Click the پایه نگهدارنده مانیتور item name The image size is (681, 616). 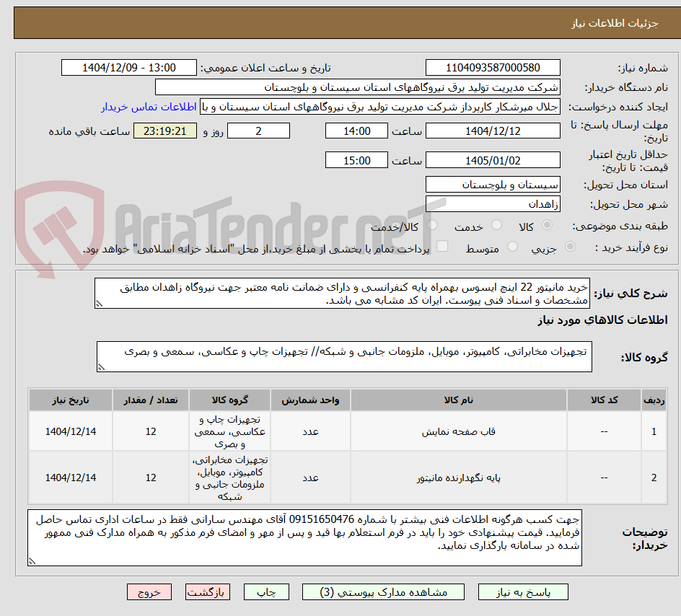coord(459,478)
